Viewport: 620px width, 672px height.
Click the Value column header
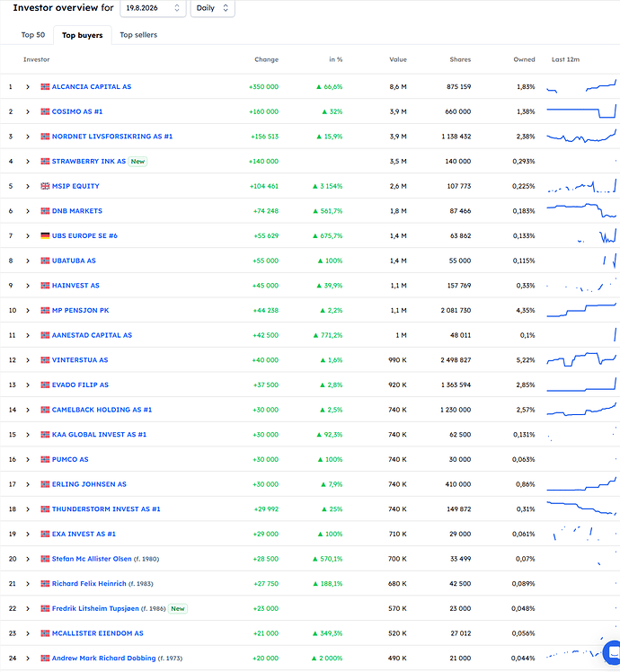coord(398,59)
